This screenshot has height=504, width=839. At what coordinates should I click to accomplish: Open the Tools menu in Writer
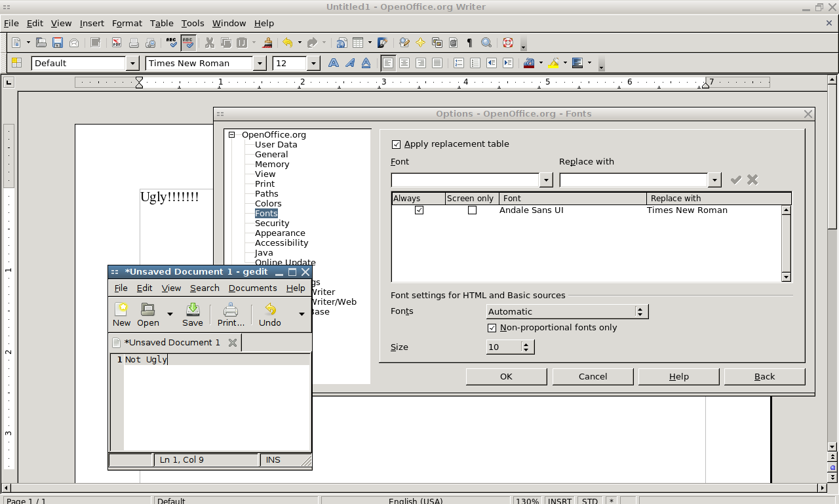pos(192,23)
